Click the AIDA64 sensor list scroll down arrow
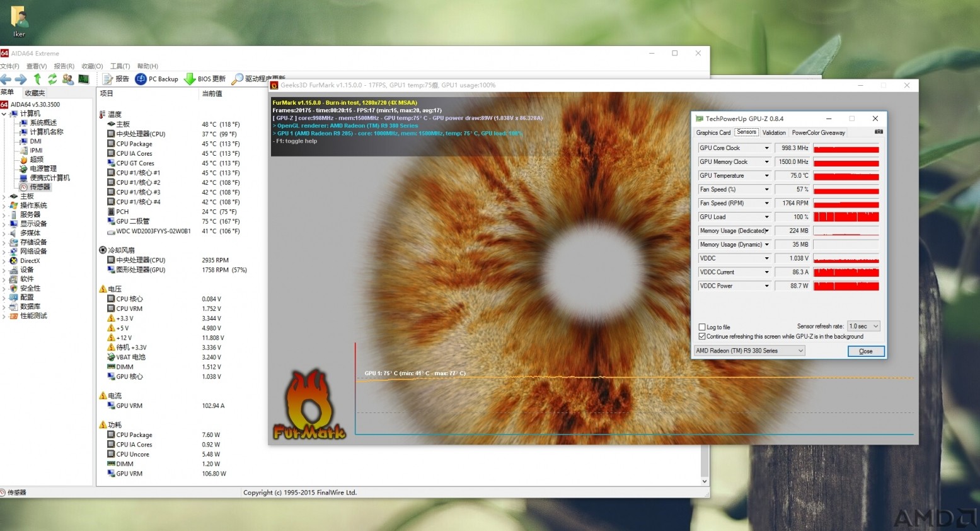The image size is (980, 531). coord(705,481)
